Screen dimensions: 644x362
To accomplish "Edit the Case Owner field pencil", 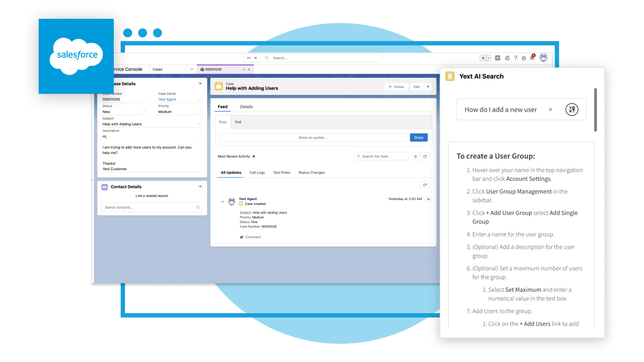I will point(200,99).
